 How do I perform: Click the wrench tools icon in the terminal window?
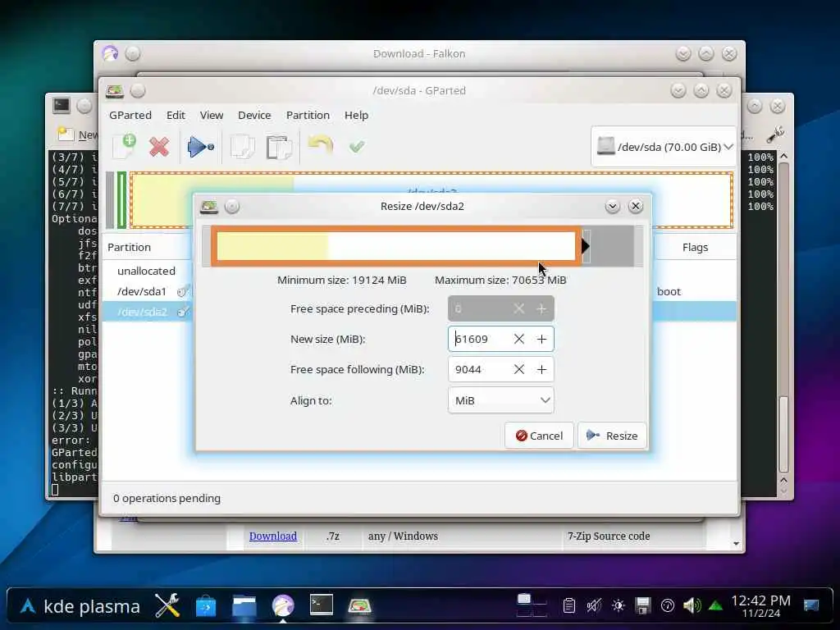pyautogui.click(x=774, y=135)
